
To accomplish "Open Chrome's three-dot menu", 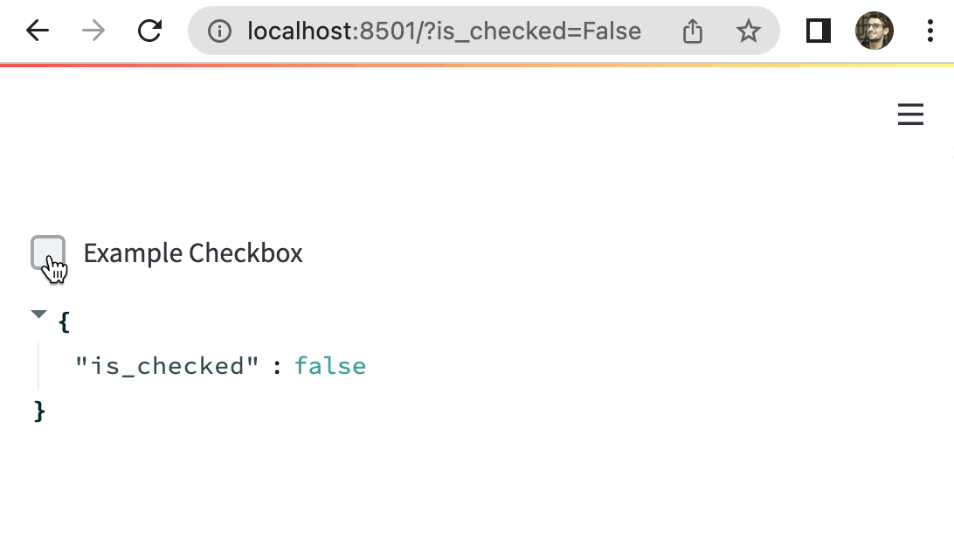I will pyautogui.click(x=930, y=31).
